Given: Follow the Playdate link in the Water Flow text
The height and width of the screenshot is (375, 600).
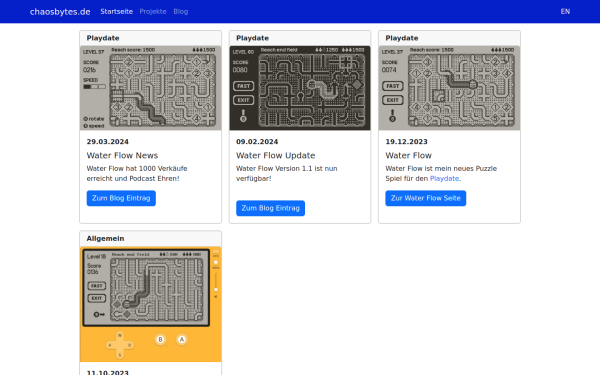Looking at the screenshot, I should click(444, 178).
